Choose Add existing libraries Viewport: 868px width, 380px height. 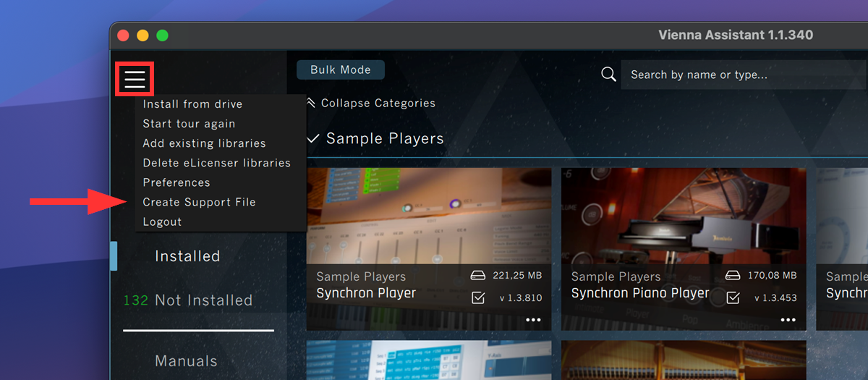[x=204, y=143]
